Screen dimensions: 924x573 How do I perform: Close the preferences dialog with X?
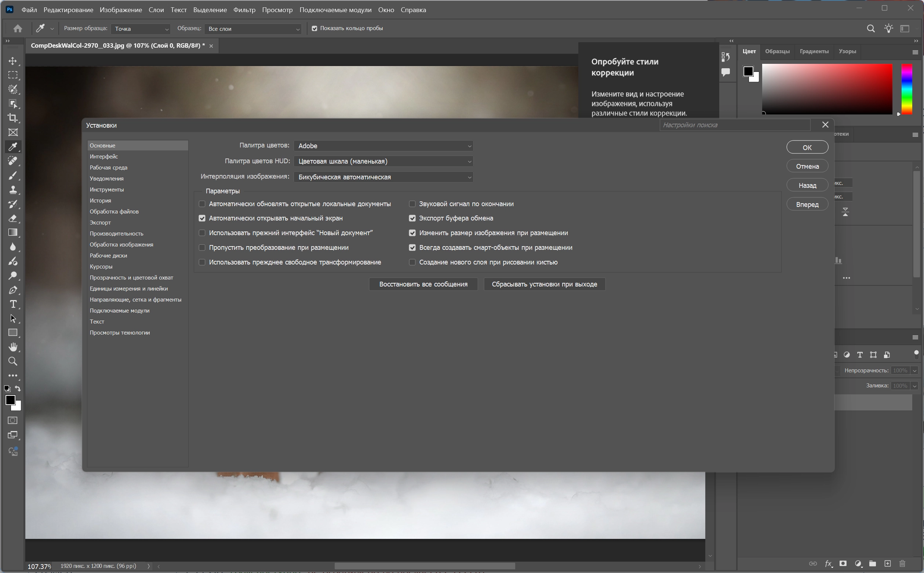coord(825,125)
